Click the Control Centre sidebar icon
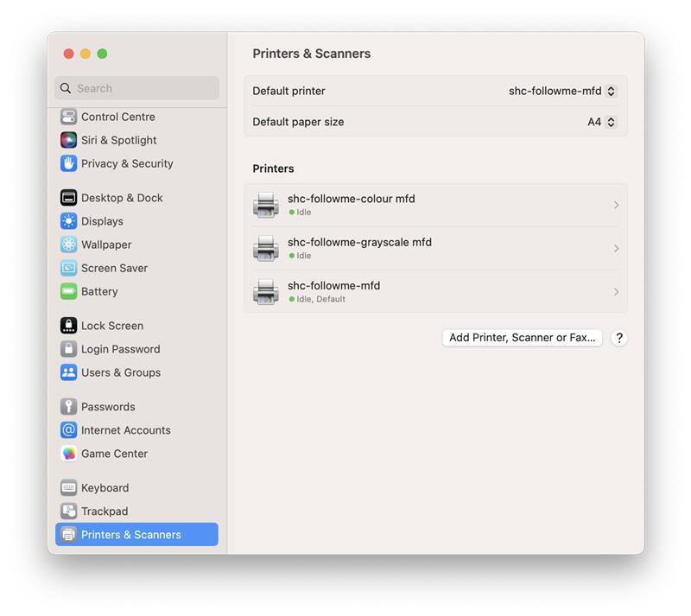Image resolution: width=691 pixels, height=616 pixels. pos(68,117)
